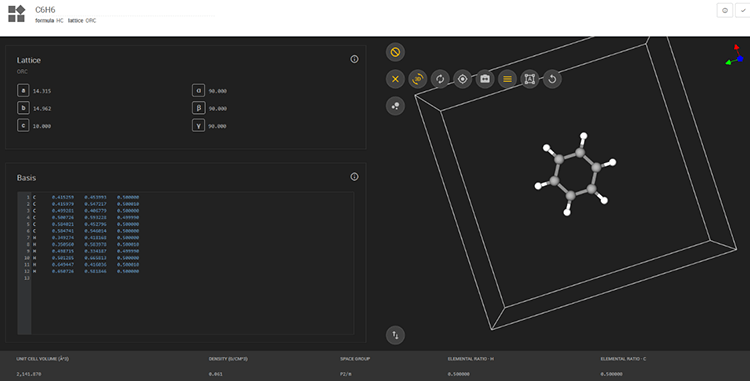Click the space group value P2/m

click(346, 374)
